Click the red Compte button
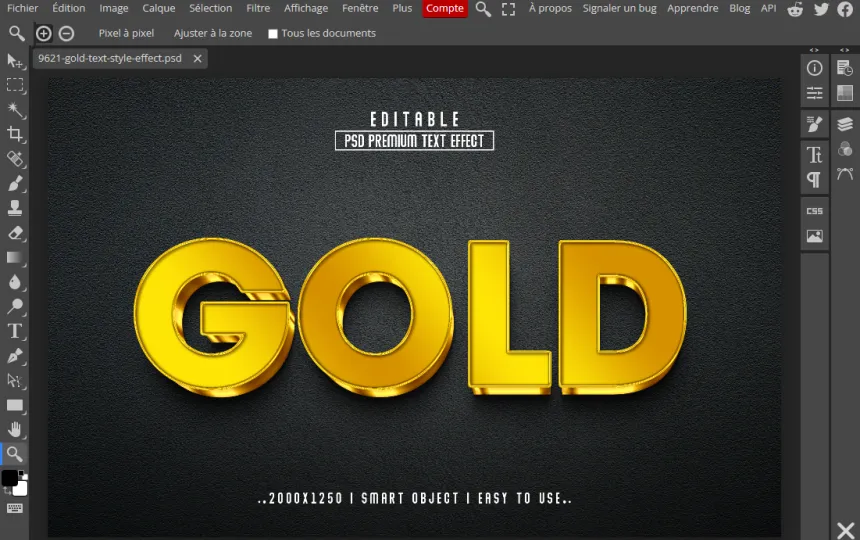860x540 pixels. tap(445, 8)
